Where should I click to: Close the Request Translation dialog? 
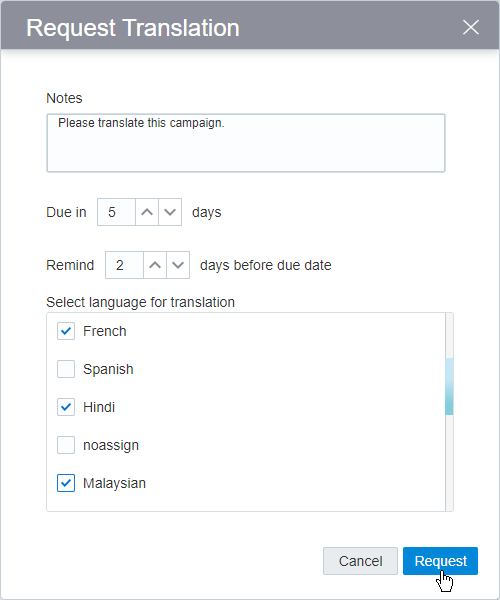(x=471, y=27)
